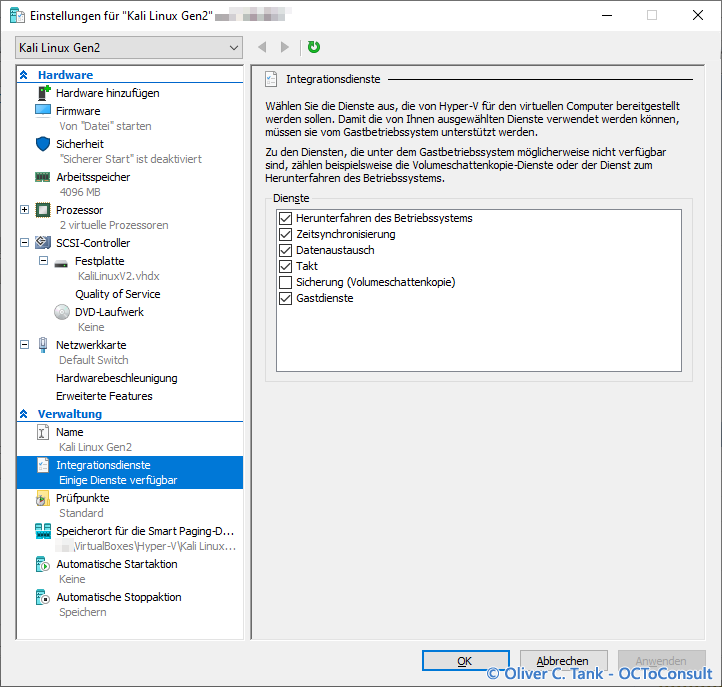Screen dimensions: 722x687
Task: Click the Festplatte drive icon
Action: [61, 263]
